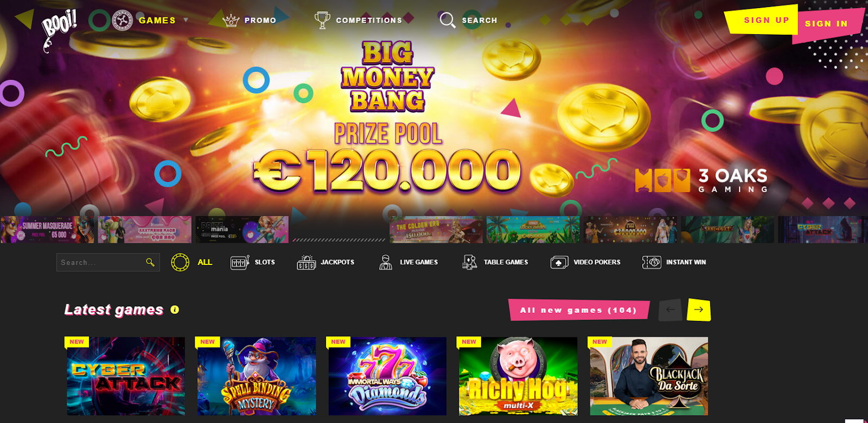Click the Booi logo
Viewport: 868px width, 423px height.
pyautogui.click(x=59, y=30)
